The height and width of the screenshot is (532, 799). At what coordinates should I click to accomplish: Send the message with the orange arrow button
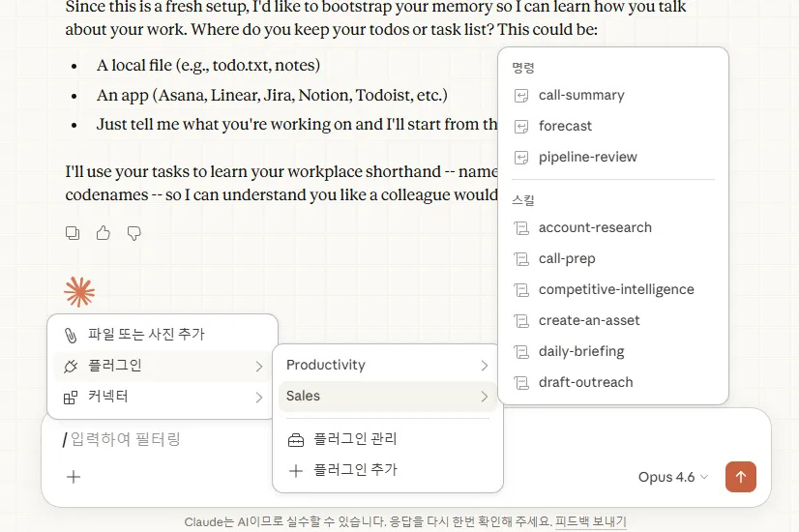740,477
